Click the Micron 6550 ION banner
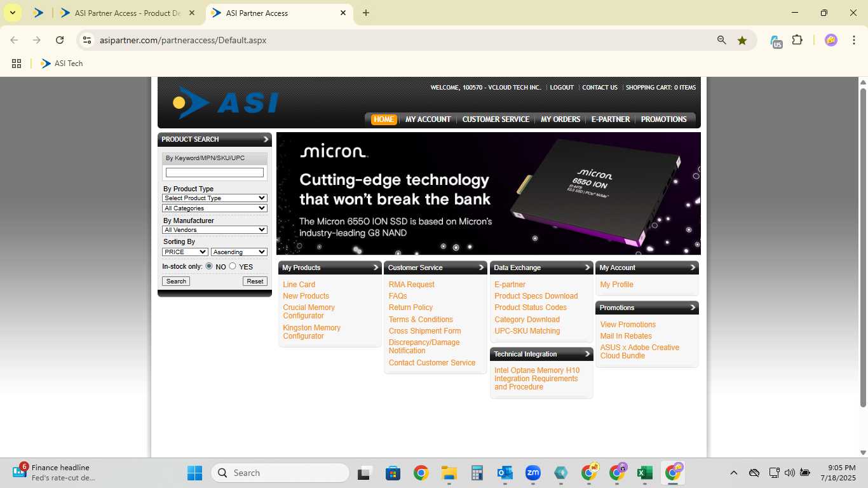Screen dimensions: 868x488 (489, 194)
